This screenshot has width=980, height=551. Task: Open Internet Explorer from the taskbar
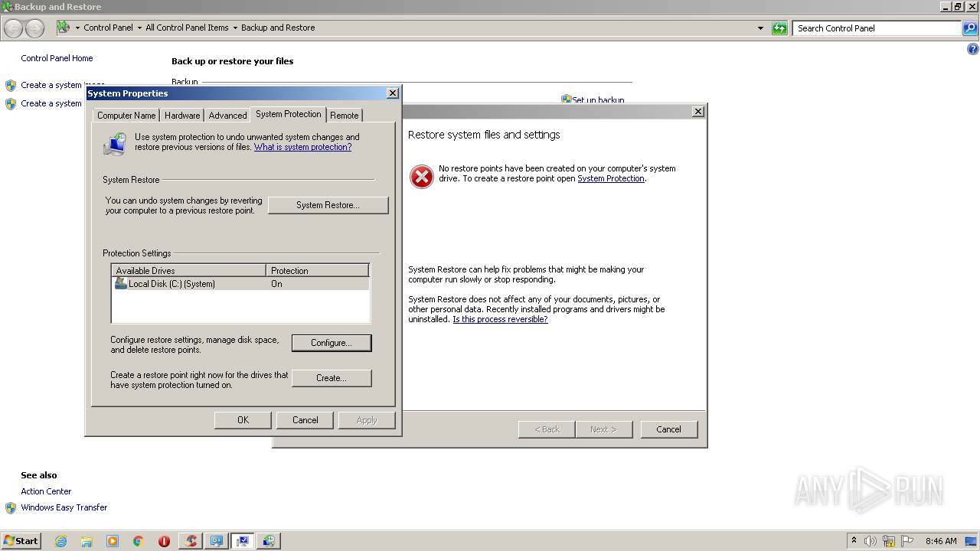(x=60, y=541)
